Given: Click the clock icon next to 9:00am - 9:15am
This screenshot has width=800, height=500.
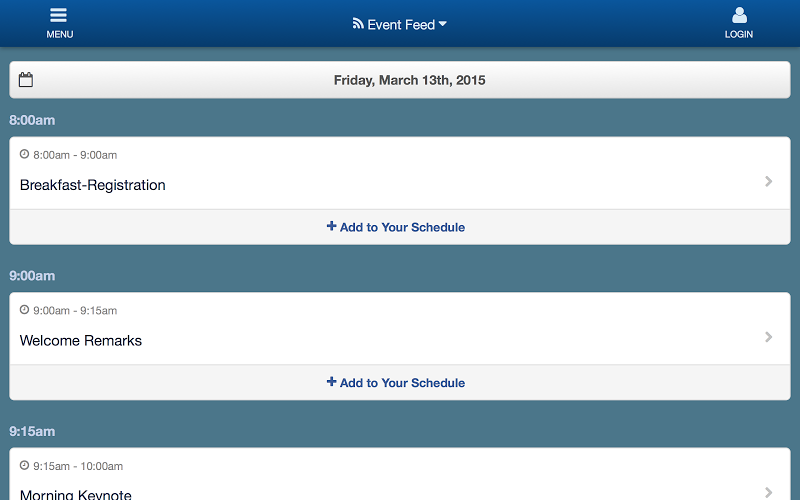Looking at the screenshot, I should coord(24,310).
